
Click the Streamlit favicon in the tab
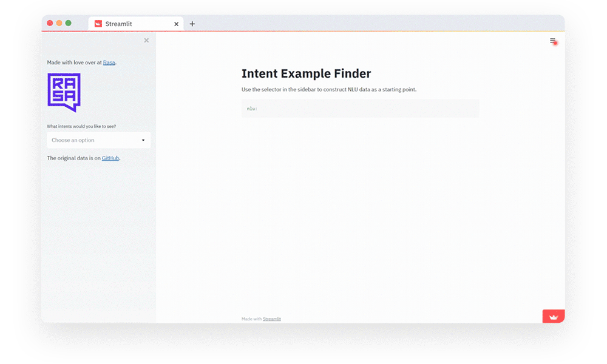pyautogui.click(x=98, y=24)
